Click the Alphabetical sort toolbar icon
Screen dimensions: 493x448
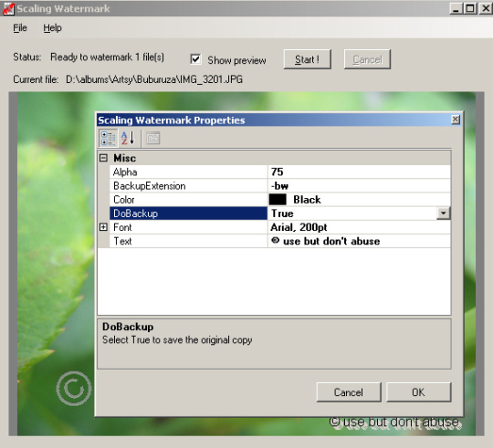click(x=128, y=138)
